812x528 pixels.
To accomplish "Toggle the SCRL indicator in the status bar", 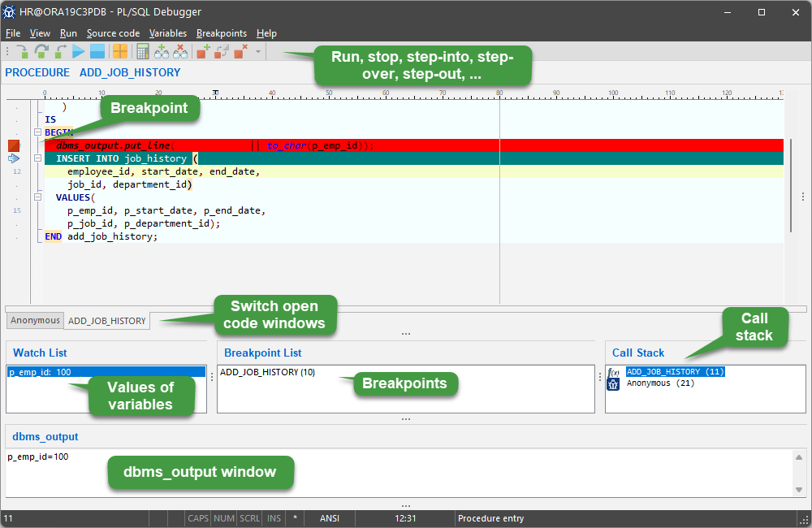I will pos(249,518).
